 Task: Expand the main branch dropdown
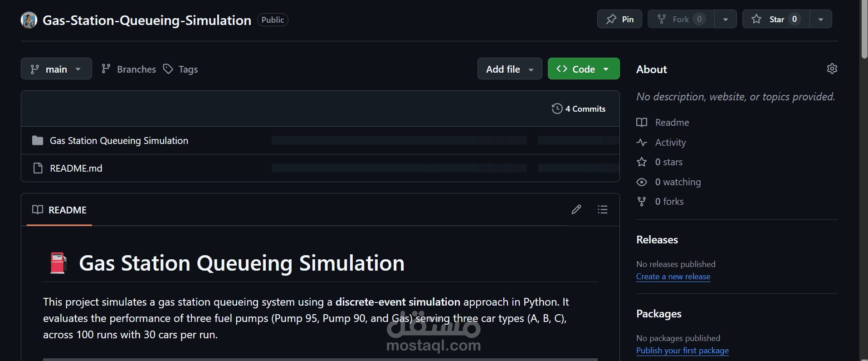tap(56, 69)
